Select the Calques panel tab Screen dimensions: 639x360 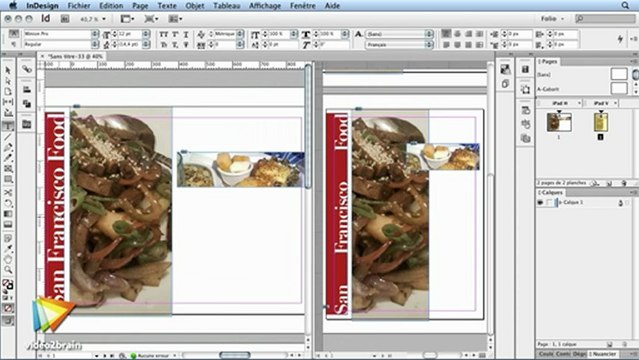coord(551,192)
